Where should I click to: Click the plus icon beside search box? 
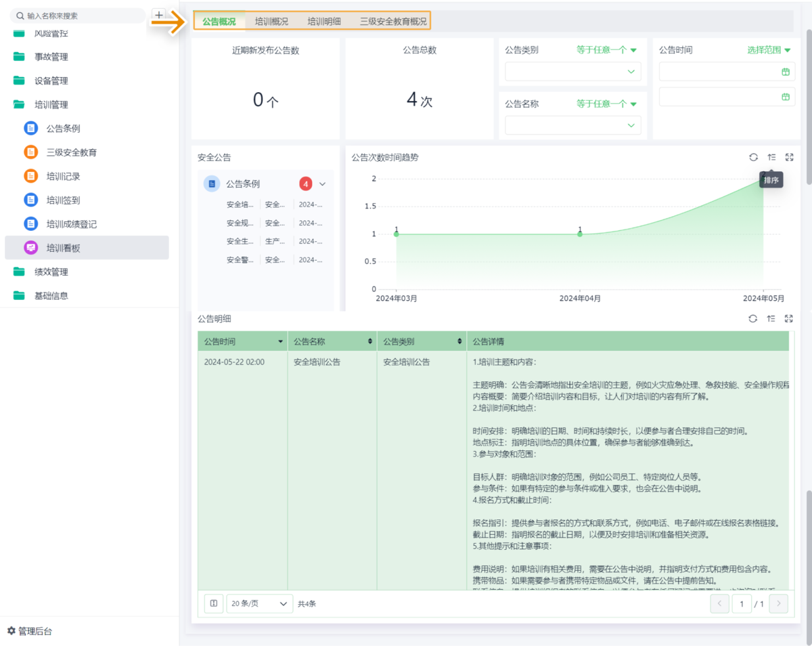click(x=159, y=15)
